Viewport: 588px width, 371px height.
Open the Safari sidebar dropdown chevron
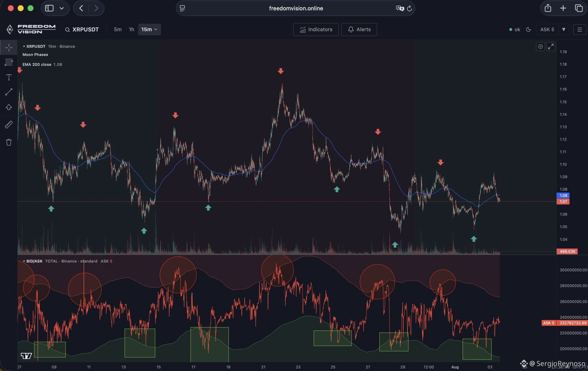(x=62, y=8)
